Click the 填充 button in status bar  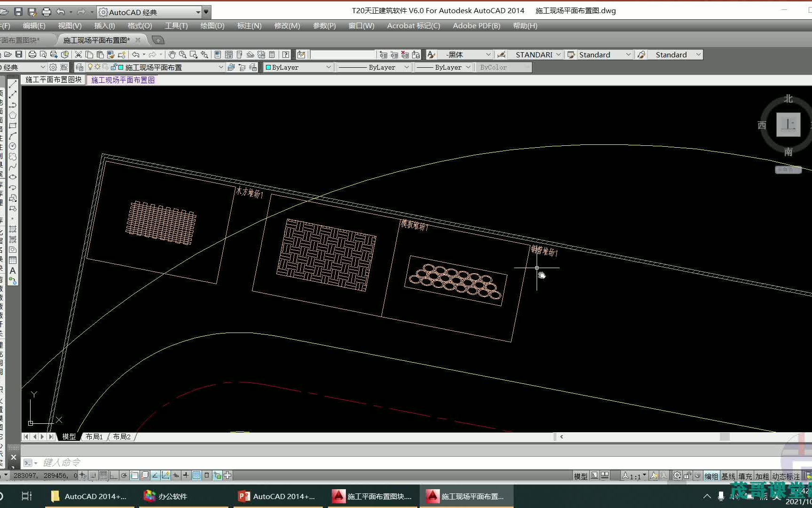(745, 476)
